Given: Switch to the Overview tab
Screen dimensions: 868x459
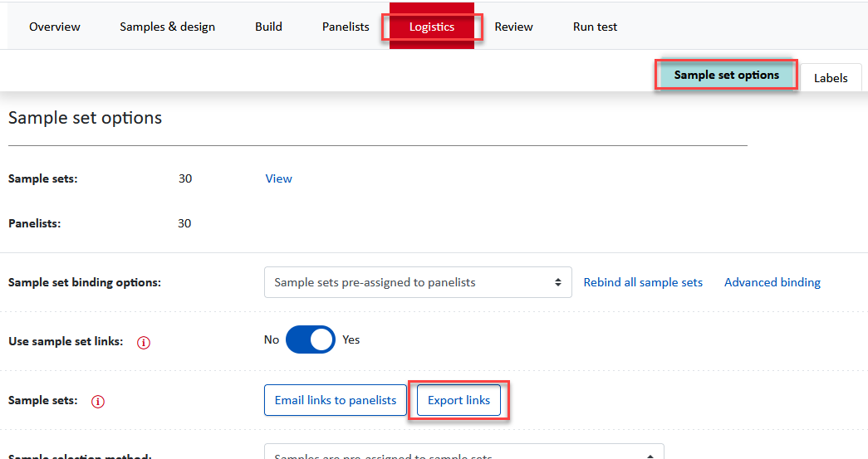Looking at the screenshot, I should point(55,27).
